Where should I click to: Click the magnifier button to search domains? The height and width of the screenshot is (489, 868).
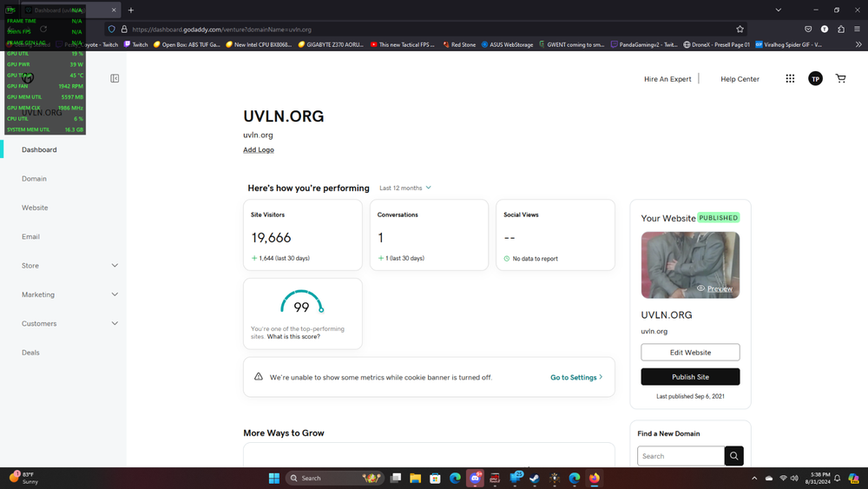tap(734, 456)
